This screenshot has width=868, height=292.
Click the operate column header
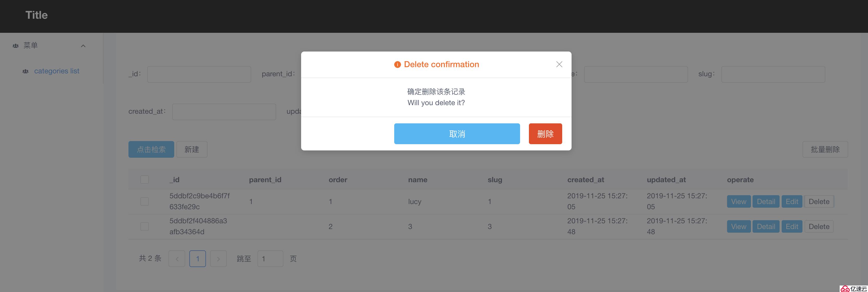[x=740, y=180]
